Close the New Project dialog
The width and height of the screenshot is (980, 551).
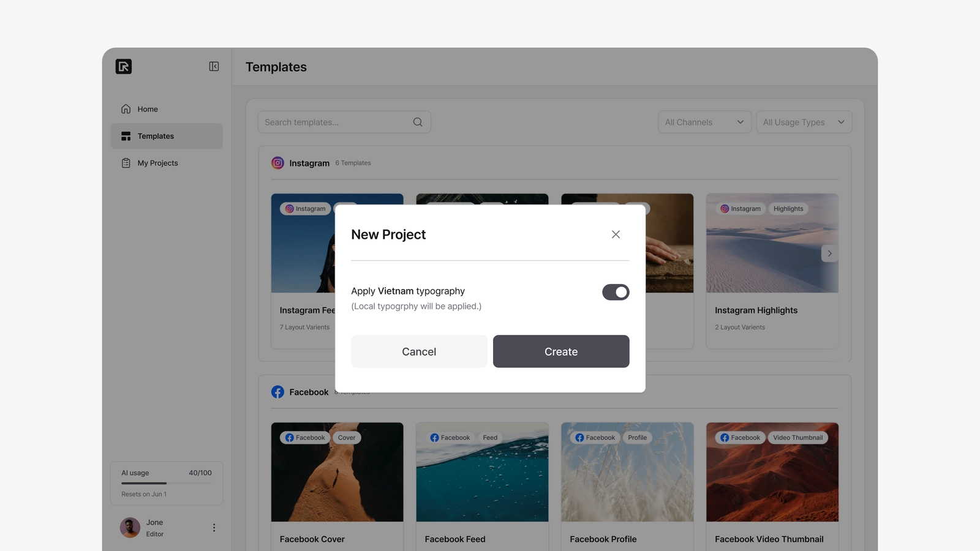(616, 234)
